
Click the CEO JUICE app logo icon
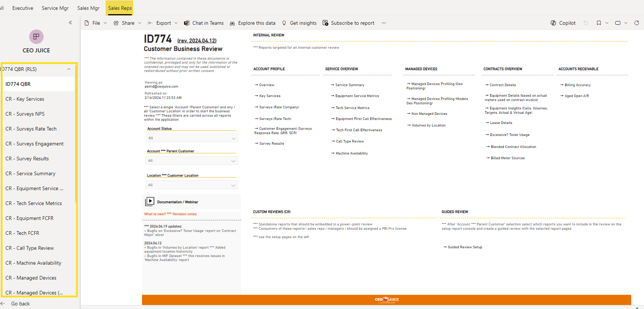click(x=36, y=37)
